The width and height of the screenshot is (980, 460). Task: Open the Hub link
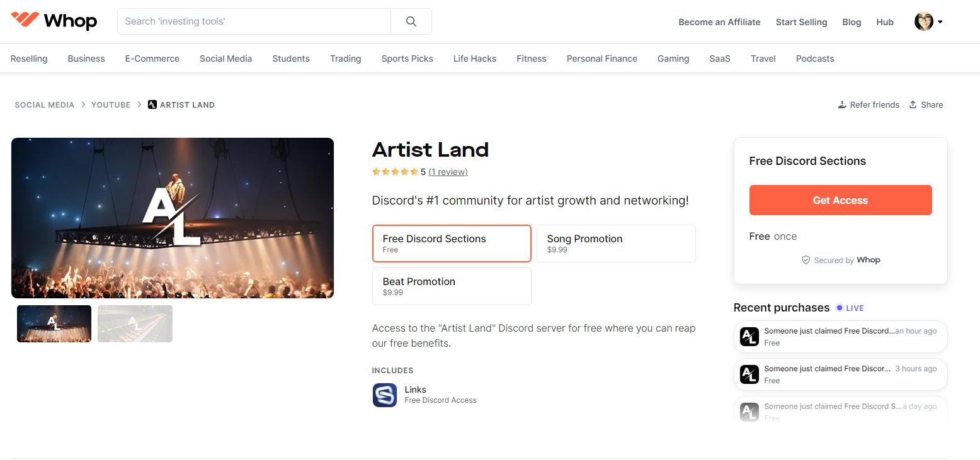885,22
